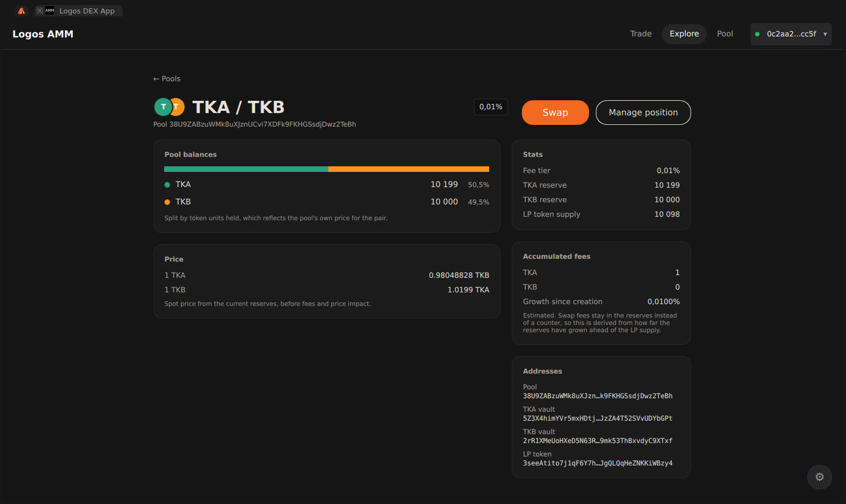The image size is (846, 504).
Task: Click the TKB reserve value in Stats
Action: coord(667,200)
